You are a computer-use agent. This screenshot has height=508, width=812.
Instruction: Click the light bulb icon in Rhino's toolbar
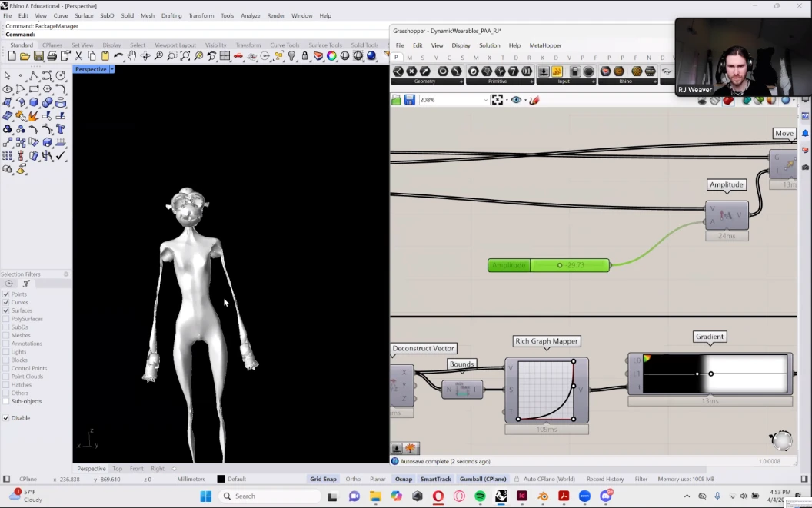(x=291, y=56)
